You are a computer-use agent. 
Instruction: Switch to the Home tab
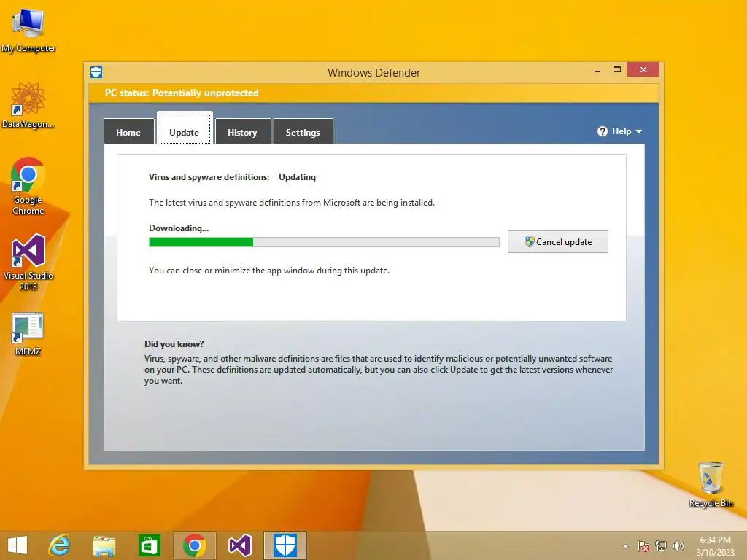(x=128, y=131)
